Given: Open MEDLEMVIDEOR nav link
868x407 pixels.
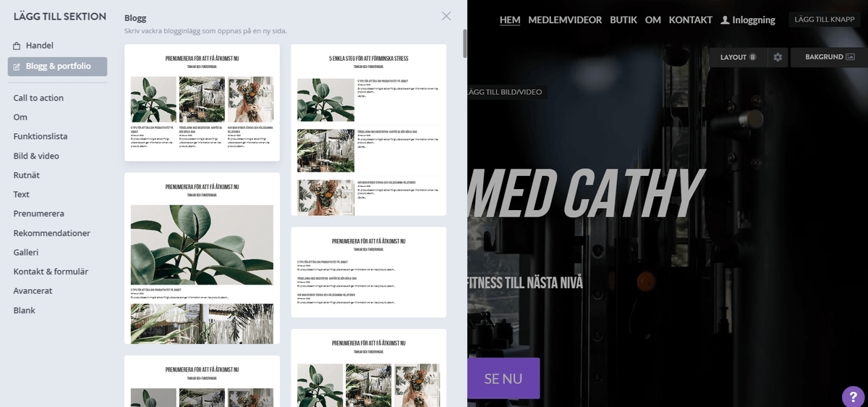Looking at the screenshot, I should coord(565,20).
